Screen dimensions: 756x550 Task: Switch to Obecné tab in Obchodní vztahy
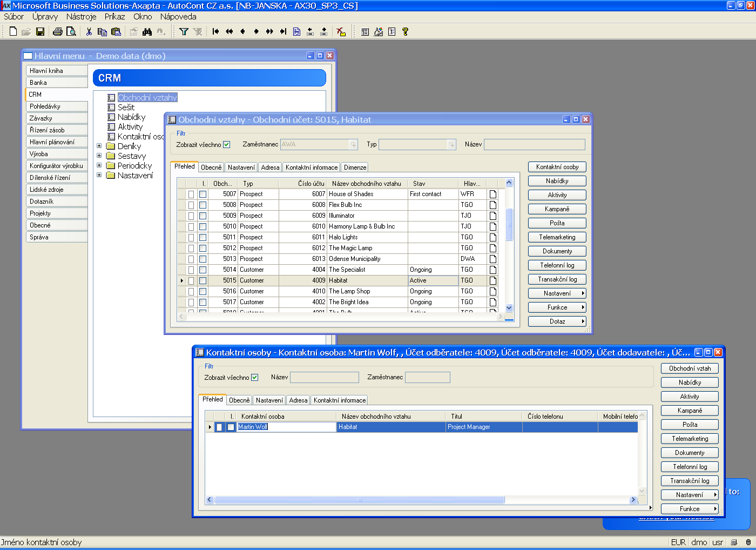tap(211, 167)
